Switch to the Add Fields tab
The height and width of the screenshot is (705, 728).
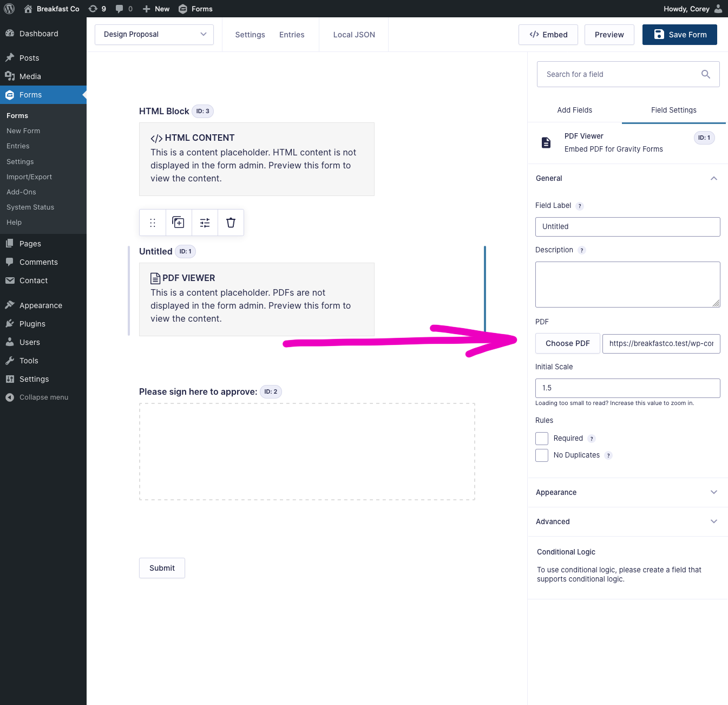click(x=575, y=110)
